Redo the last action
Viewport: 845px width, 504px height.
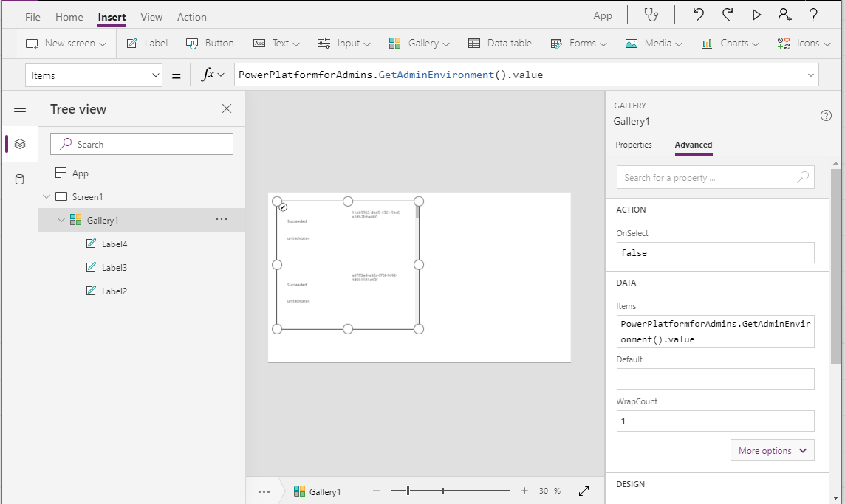(728, 15)
